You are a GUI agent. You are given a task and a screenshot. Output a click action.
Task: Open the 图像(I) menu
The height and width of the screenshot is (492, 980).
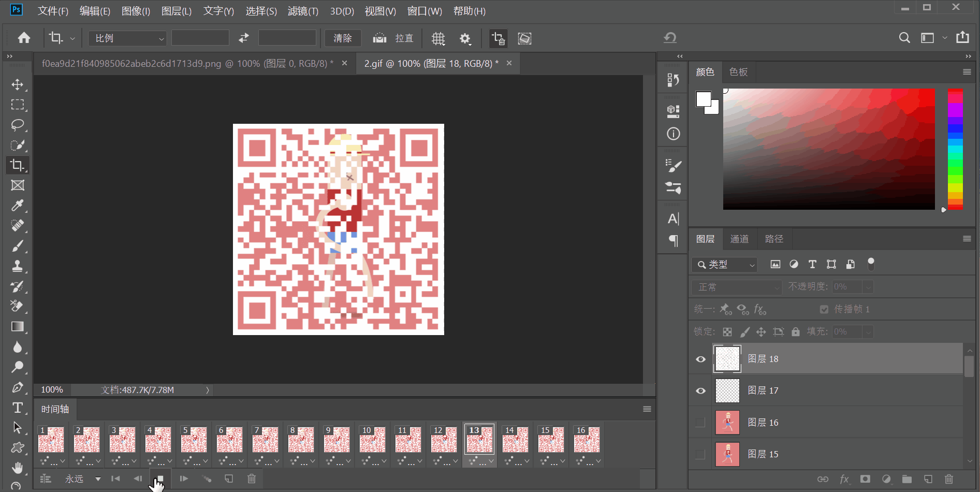(136, 11)
